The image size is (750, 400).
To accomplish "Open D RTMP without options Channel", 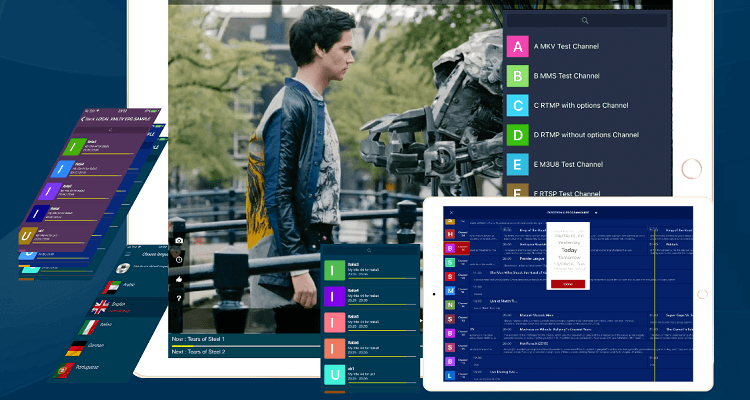I will click(586, 134).
